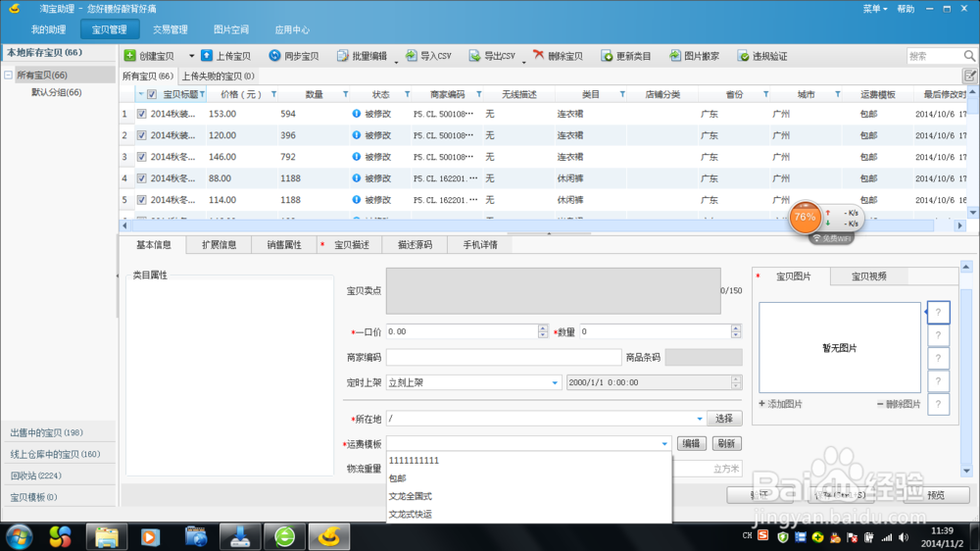Toggle checkbox for row 1 item
The image size is (980, 551).
[142, 114]
